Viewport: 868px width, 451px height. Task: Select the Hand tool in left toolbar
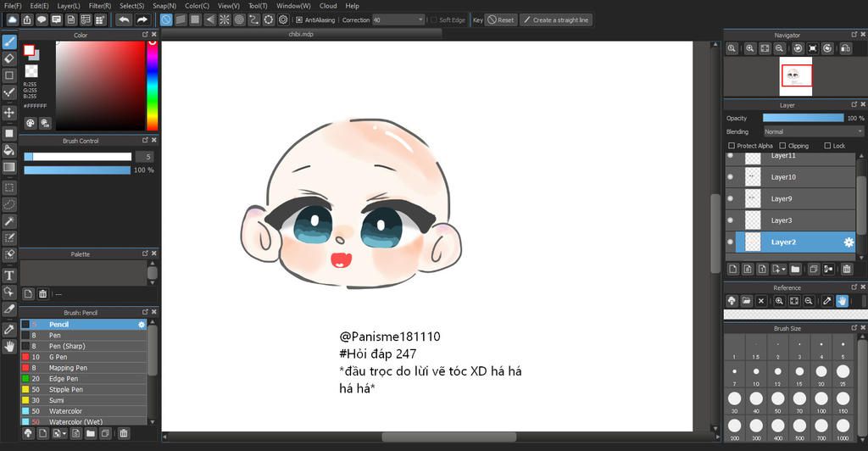[x=8, y=347]
